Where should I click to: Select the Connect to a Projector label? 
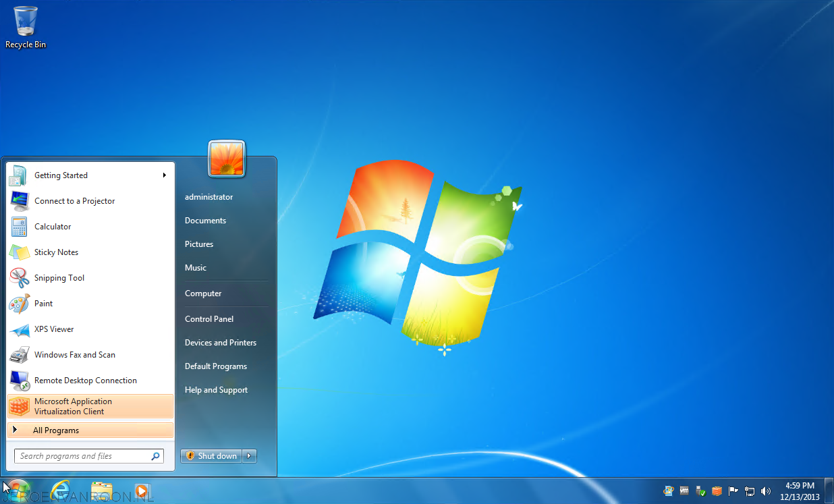[x=75, y=201]
